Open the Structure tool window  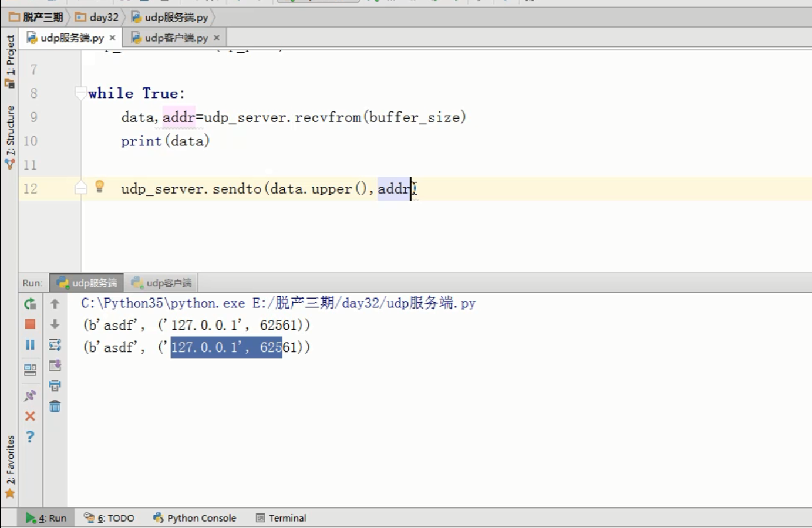[x=10, y=137]
